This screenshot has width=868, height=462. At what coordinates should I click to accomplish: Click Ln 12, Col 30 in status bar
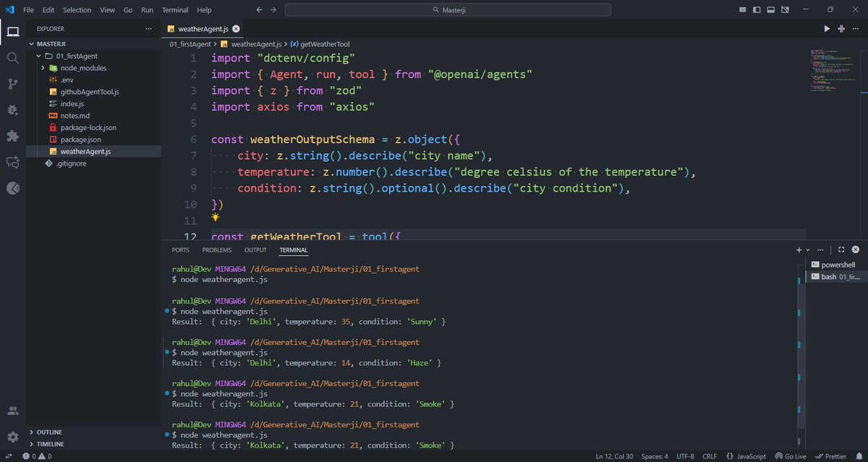point(614,456)
